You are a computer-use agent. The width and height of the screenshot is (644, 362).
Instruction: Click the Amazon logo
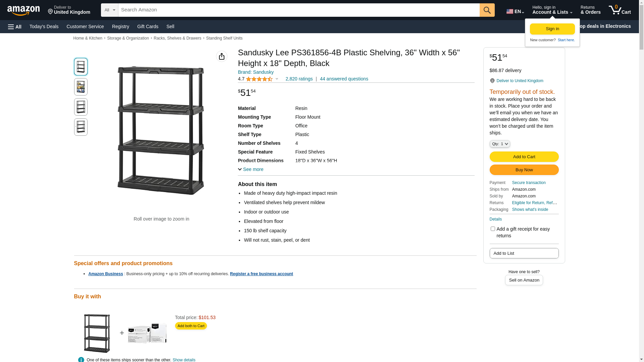[23, 10]
